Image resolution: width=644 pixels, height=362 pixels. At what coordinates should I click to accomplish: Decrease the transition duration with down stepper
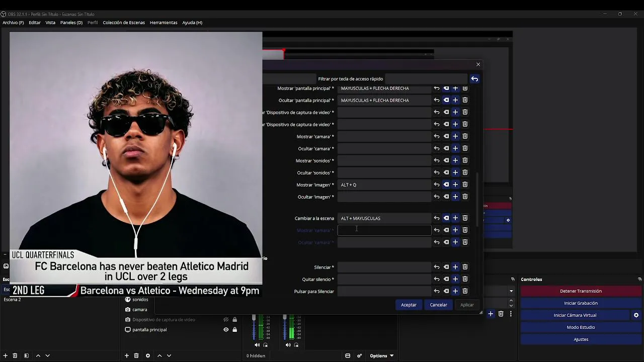[511, 306]
